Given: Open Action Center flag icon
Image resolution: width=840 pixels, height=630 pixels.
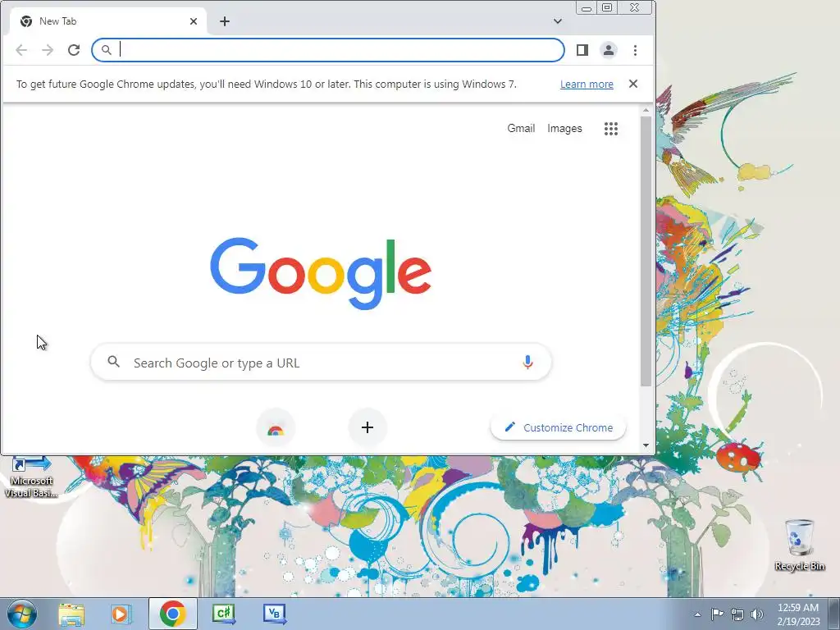Looking at the screenshot, I should click(x=717, y=614).
